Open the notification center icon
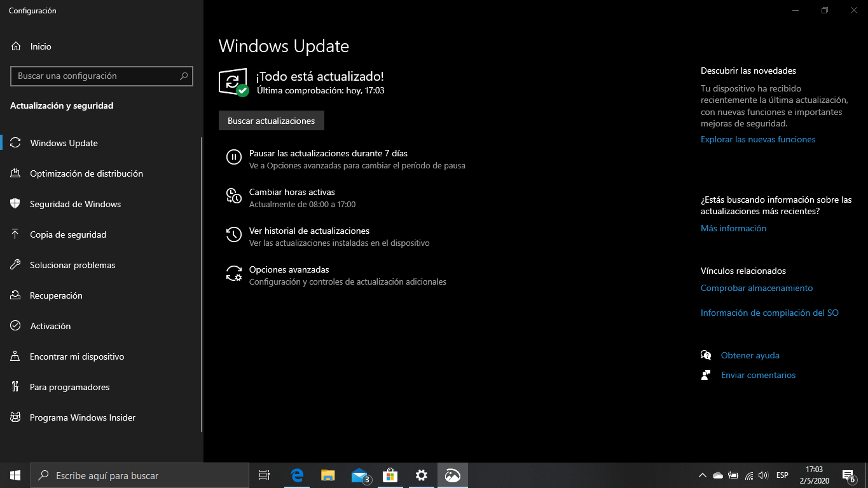 click(x=848, y=475)
